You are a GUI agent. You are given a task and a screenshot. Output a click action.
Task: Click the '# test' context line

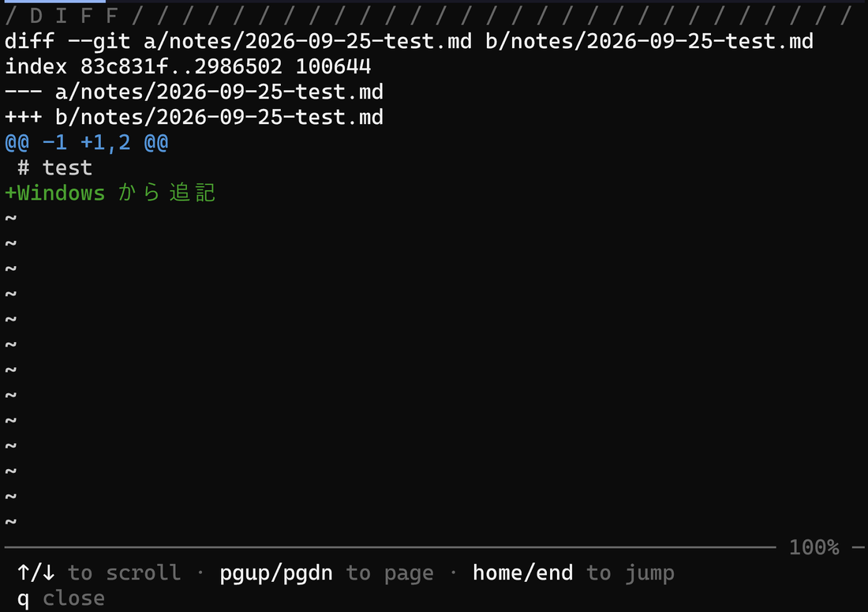click(54, 168)
